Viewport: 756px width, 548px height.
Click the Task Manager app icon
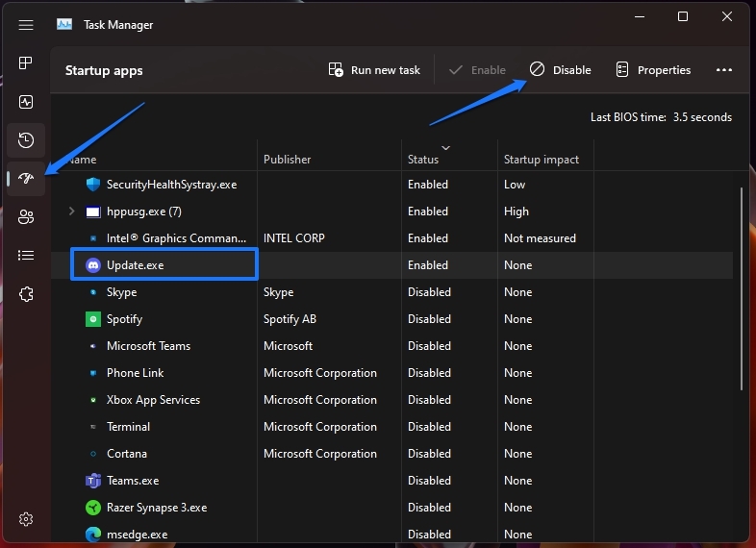pyautogui.click(x=64, y=24)
